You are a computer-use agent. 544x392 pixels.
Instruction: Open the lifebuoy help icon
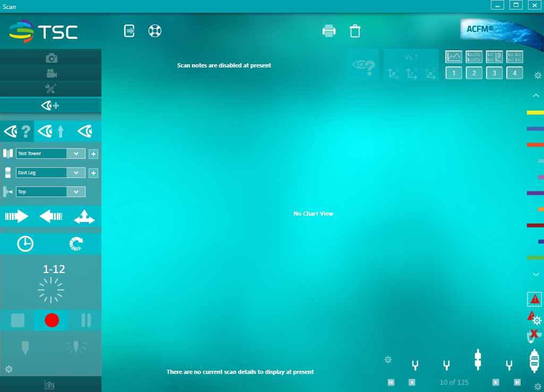coord(155,31)
